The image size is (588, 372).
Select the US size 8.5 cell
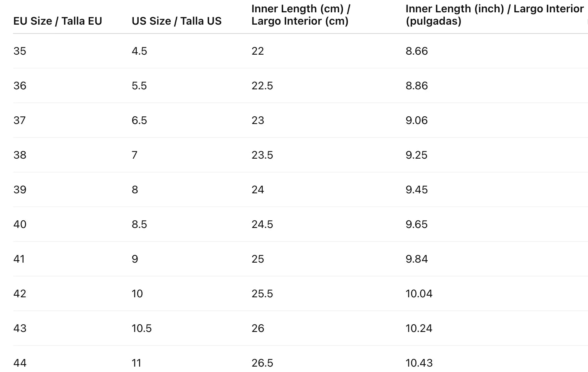coord(139,225)
